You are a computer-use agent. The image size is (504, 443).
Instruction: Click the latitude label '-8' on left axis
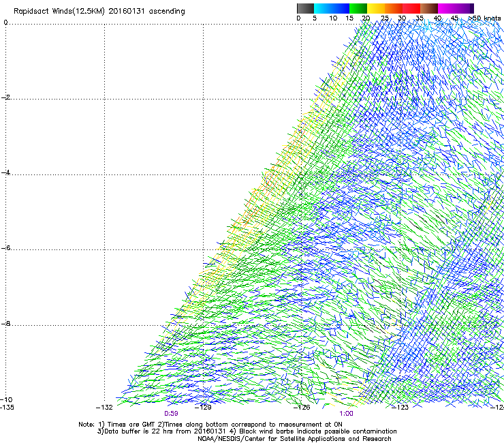click(5, 323)
